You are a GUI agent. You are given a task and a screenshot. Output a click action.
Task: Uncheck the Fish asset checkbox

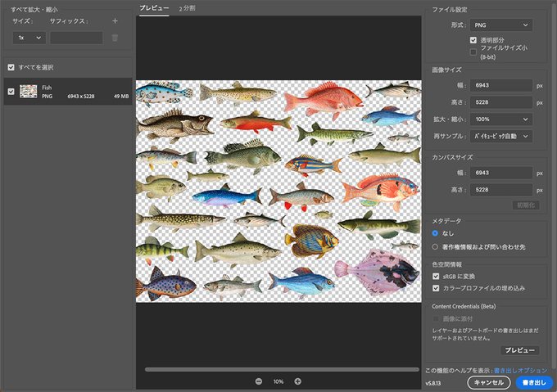tap(11, 92)
